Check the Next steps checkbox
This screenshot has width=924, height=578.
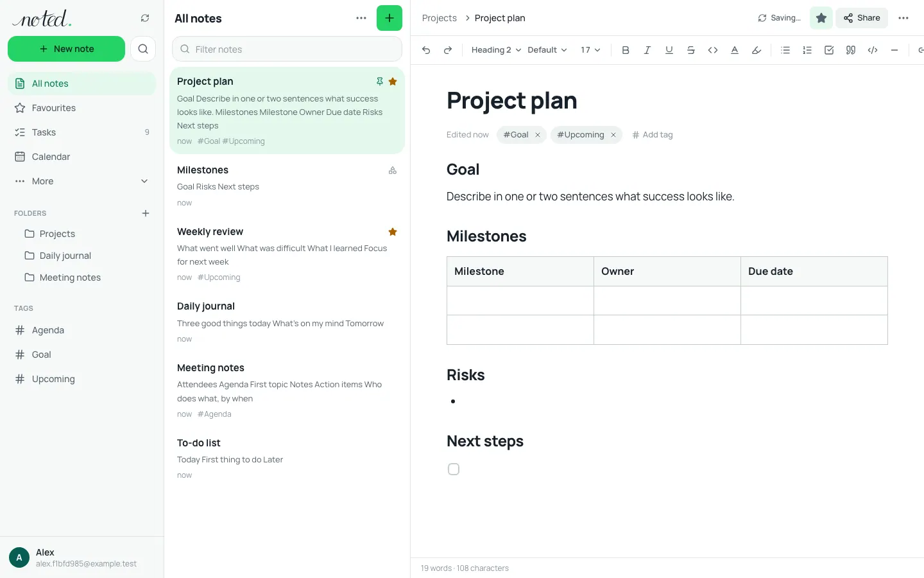pos(454,469)
